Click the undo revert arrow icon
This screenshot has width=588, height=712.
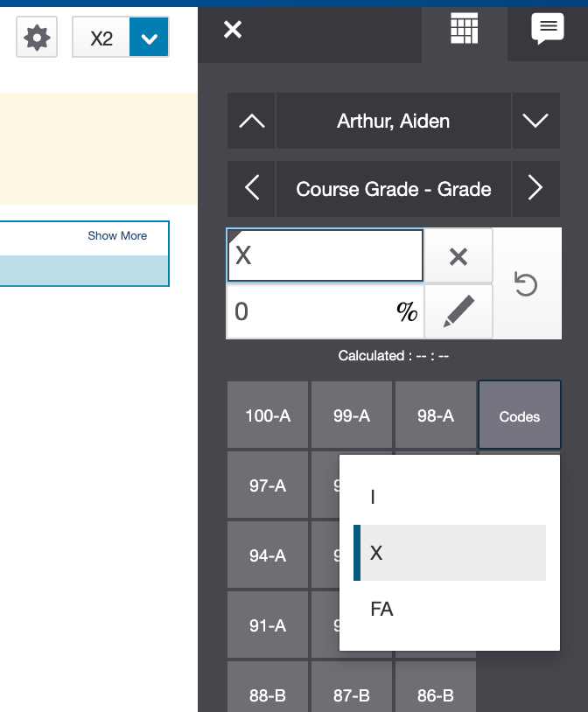tap(526, 284)
